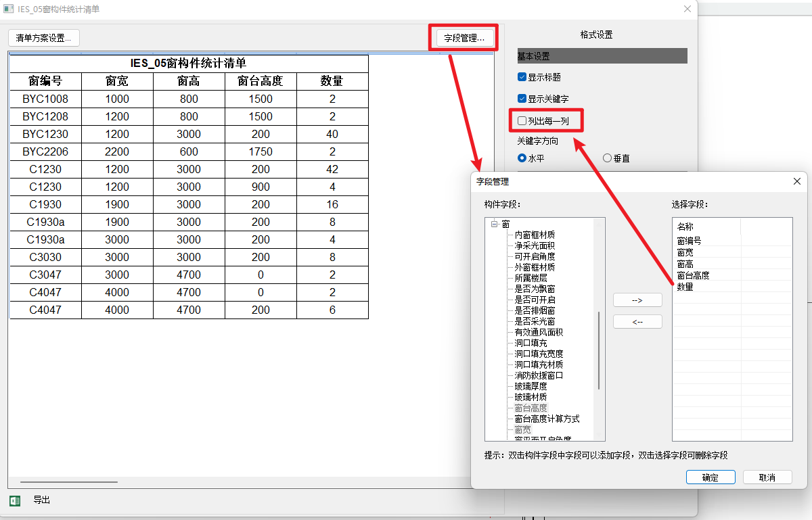The image size is (812, 520).
Task: Select 有效通风面积 in field tree
Action: click(539, 332)
